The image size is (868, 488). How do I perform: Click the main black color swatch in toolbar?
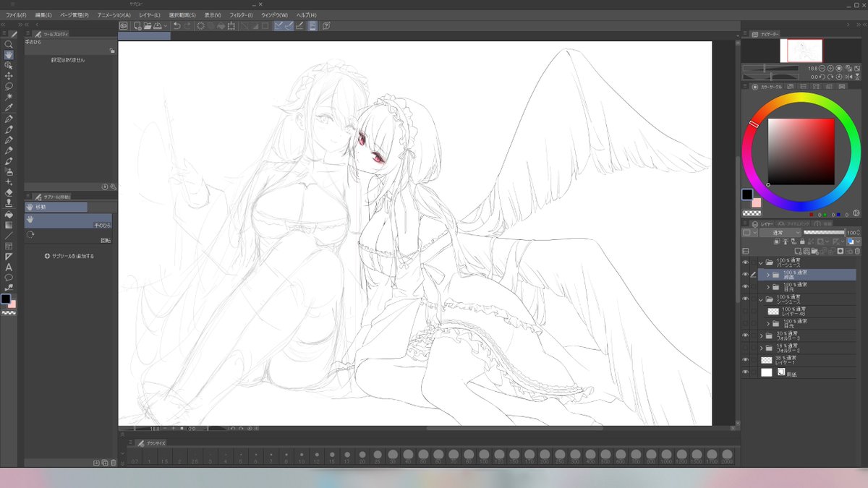pos(6,299)
